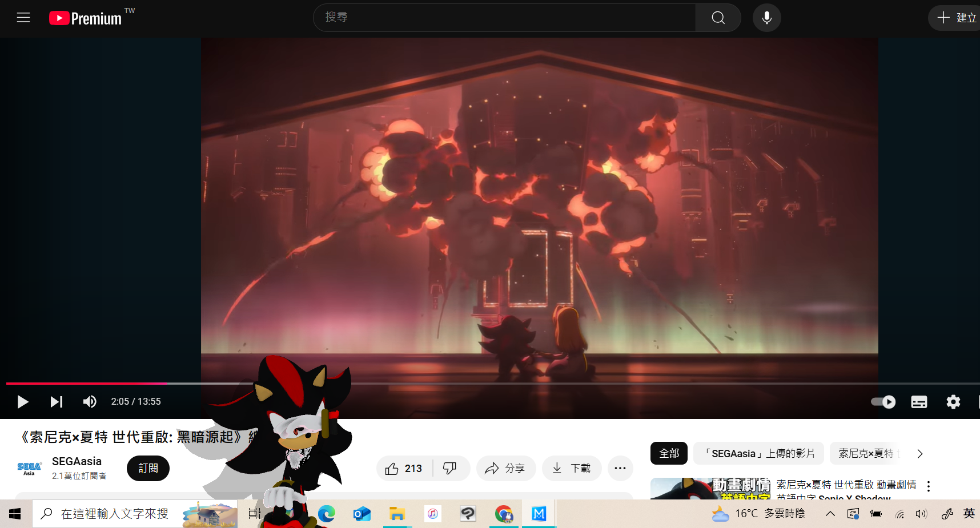Image resolution: width=980 pixels, height=528 pixels.
Task: Open the 建立 create button
Action: coord(956,18)
